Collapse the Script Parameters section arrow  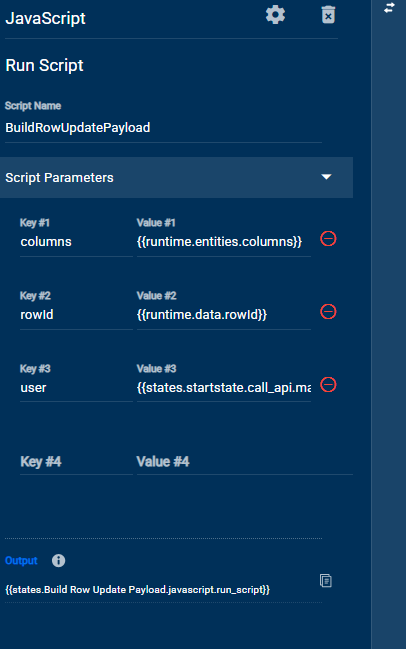[327, 177]
